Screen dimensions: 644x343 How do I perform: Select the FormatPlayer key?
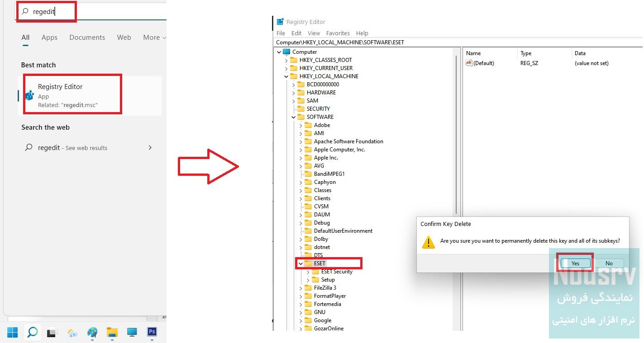(330, 296)
